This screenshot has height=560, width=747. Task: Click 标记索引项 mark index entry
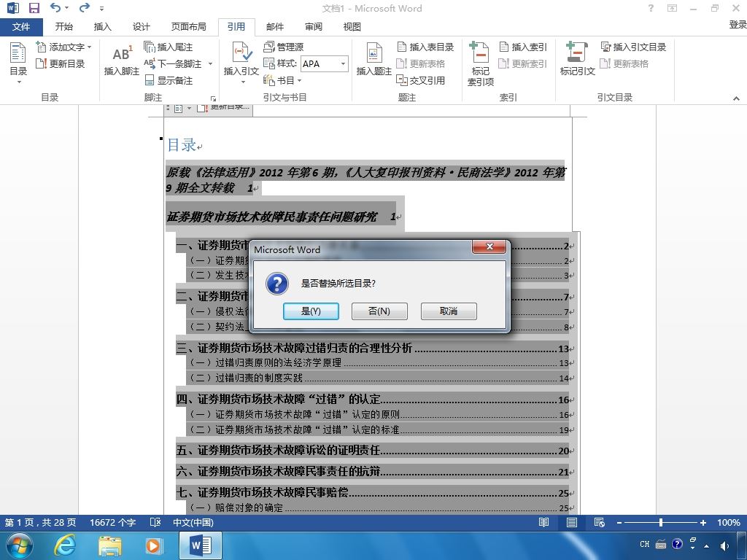pyautogui.click(x=480, y=64)
